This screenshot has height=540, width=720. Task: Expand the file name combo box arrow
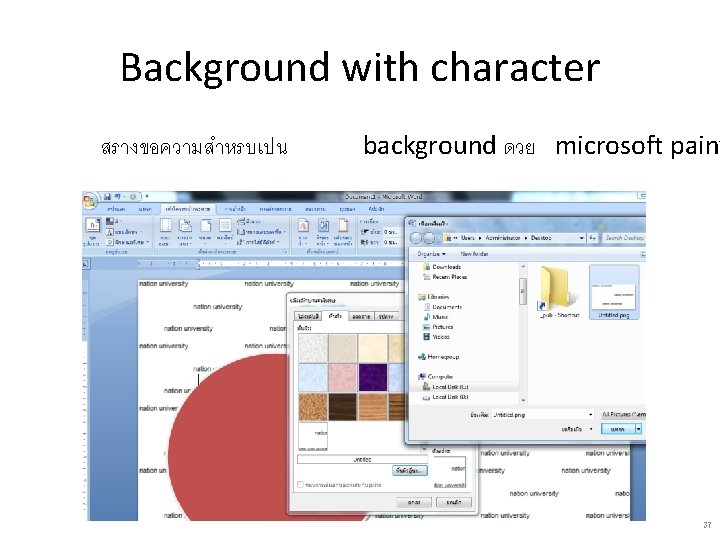pyautogui.click(x=591, y=415)
